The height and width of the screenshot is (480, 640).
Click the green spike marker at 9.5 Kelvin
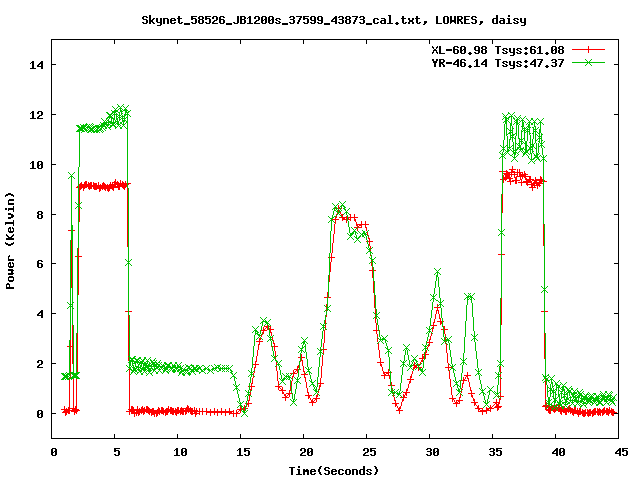coord(71,176)
